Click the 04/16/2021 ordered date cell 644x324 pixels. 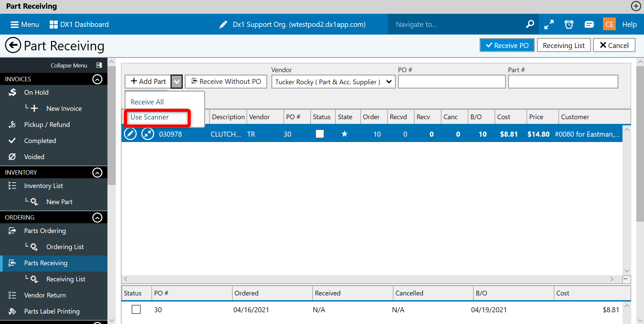click(251, 310)
